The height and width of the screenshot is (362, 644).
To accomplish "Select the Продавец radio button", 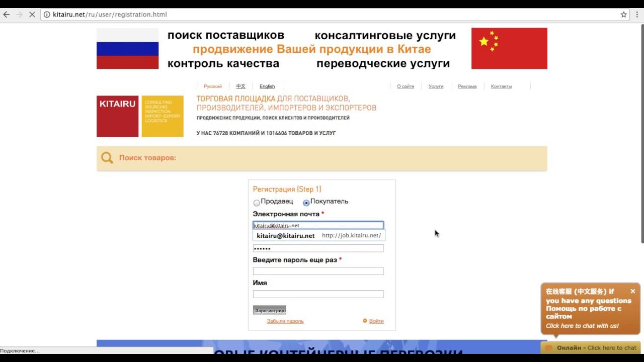I will [257, 203].
